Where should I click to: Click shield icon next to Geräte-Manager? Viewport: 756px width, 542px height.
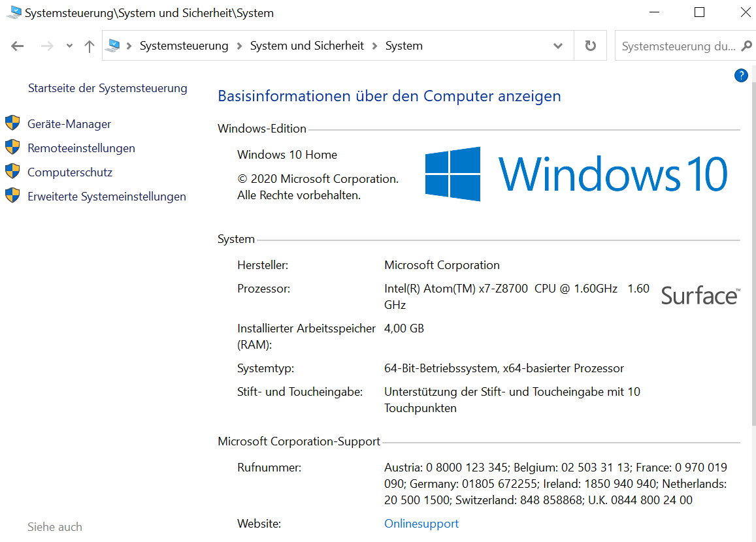[x=12, y=123]
